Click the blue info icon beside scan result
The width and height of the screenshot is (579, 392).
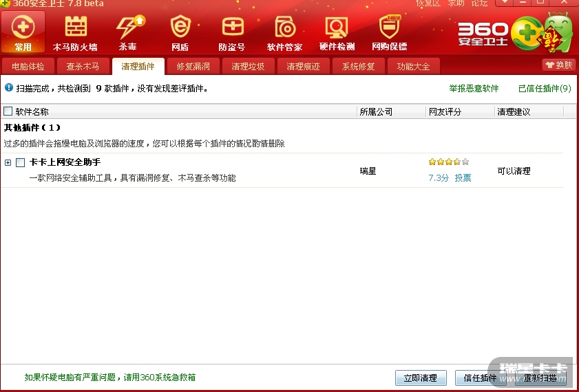click(9, 88)
